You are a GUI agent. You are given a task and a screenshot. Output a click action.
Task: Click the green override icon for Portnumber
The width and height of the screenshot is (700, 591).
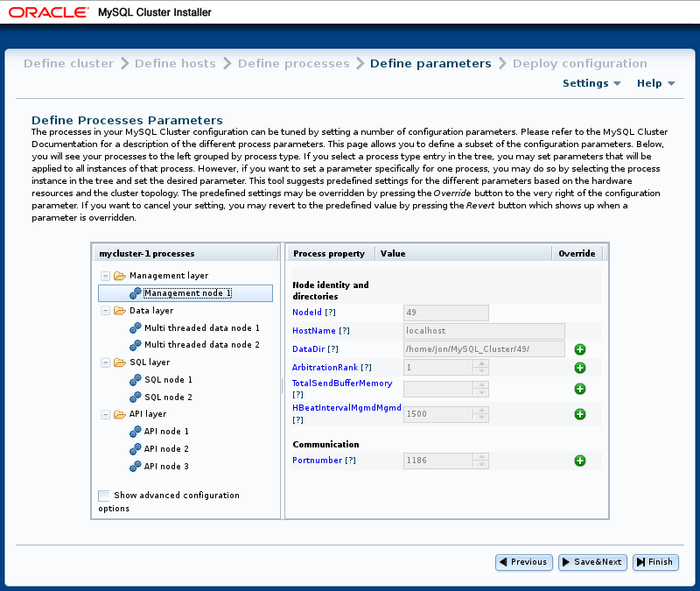click(x=580, y=461)
